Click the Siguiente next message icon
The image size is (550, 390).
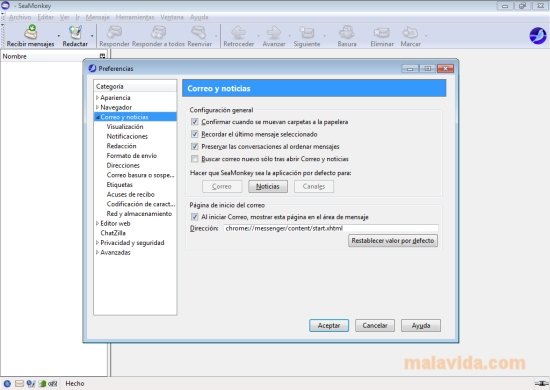coord(307,32)
